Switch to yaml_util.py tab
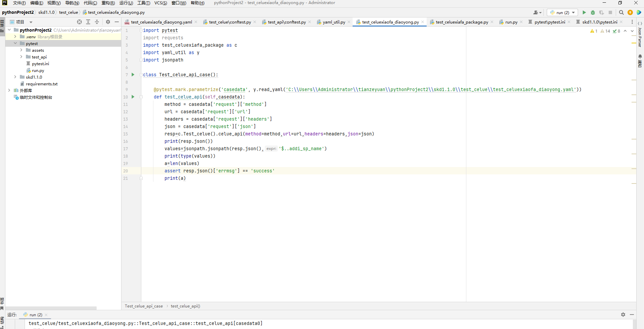 [334, 22]
